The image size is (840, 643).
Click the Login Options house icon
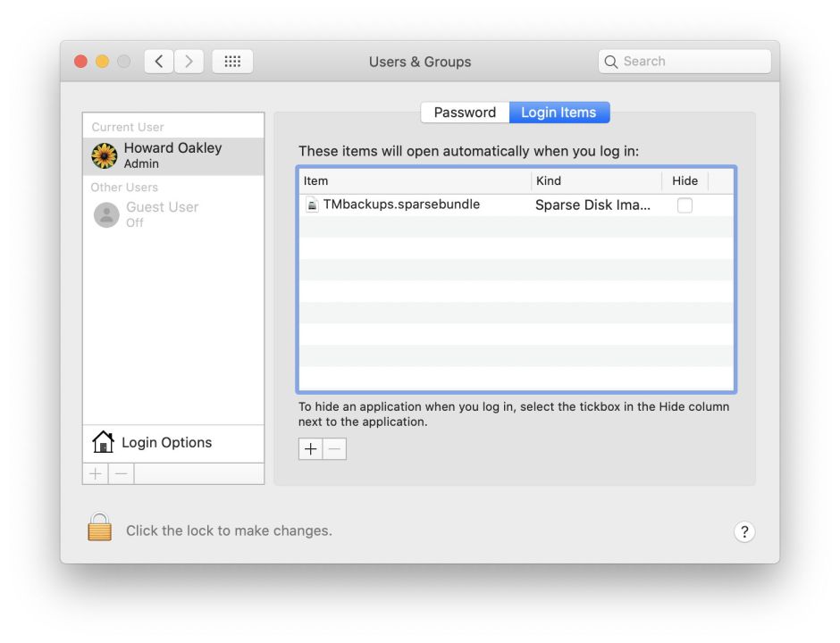tap(104, 442)
